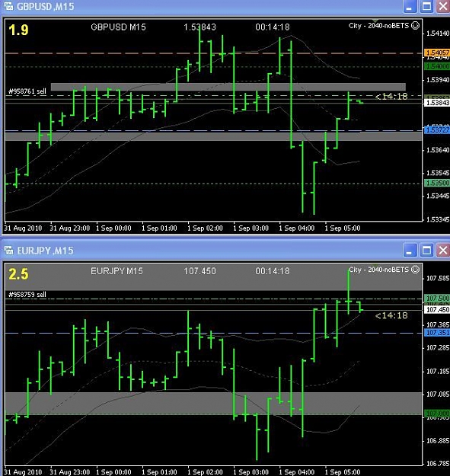Click 00:14:18 countdown in GBPUSD header

[x=273, y=27]
